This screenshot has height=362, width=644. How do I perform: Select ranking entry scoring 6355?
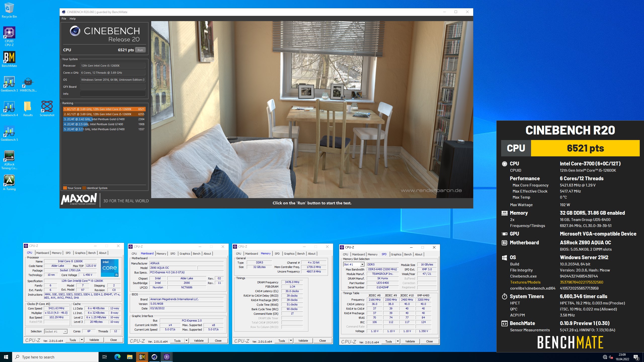click(x=104, y=114)
